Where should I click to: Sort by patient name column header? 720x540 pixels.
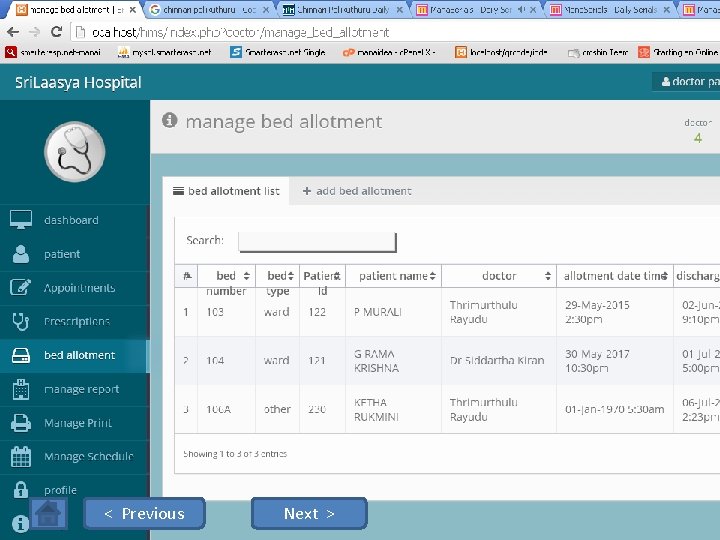pyautogui.click(x=394, y=276)
